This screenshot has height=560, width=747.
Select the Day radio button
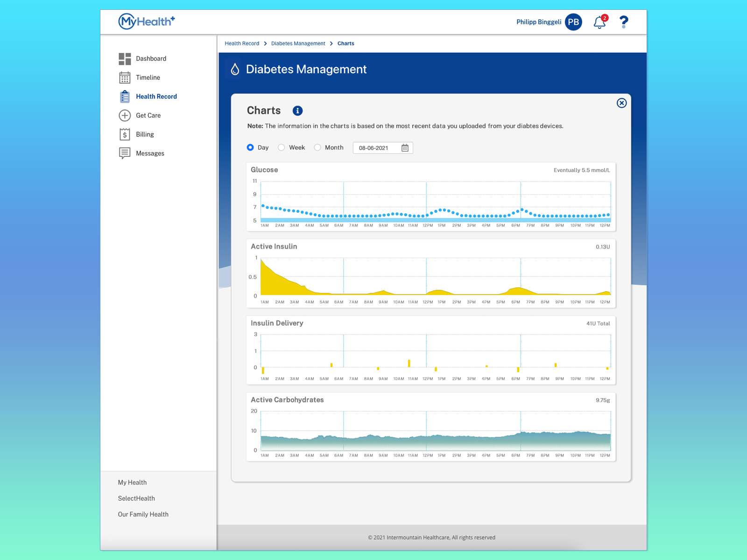tap(250, 147)
